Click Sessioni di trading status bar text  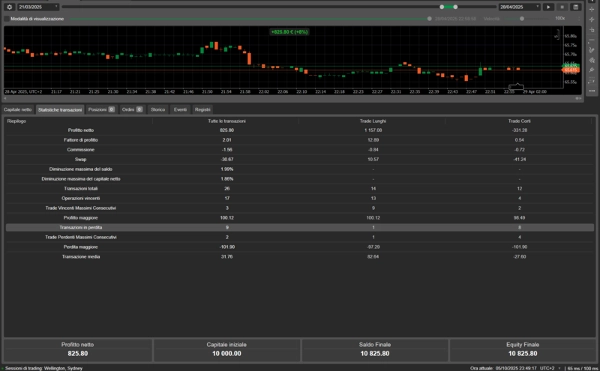click(x=44, y=368)
